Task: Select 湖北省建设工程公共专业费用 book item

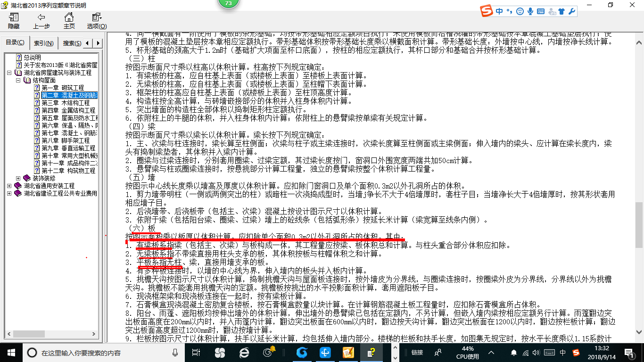Action: [60, 193]
